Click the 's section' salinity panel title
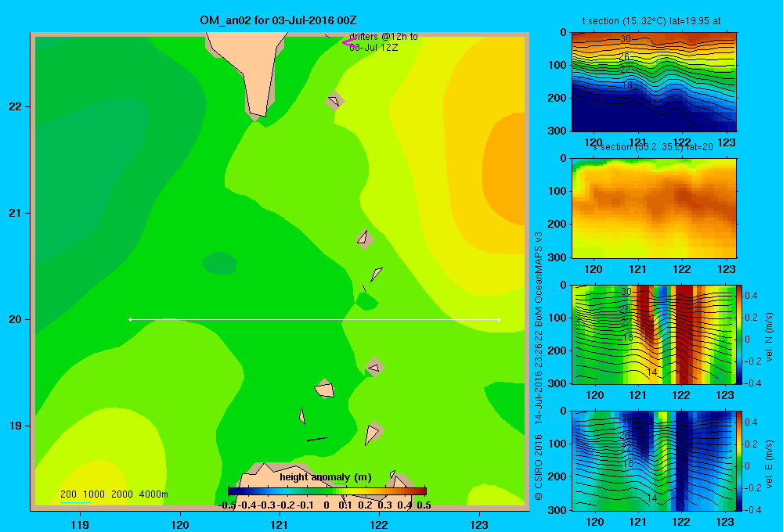 (x=652, y=147)
